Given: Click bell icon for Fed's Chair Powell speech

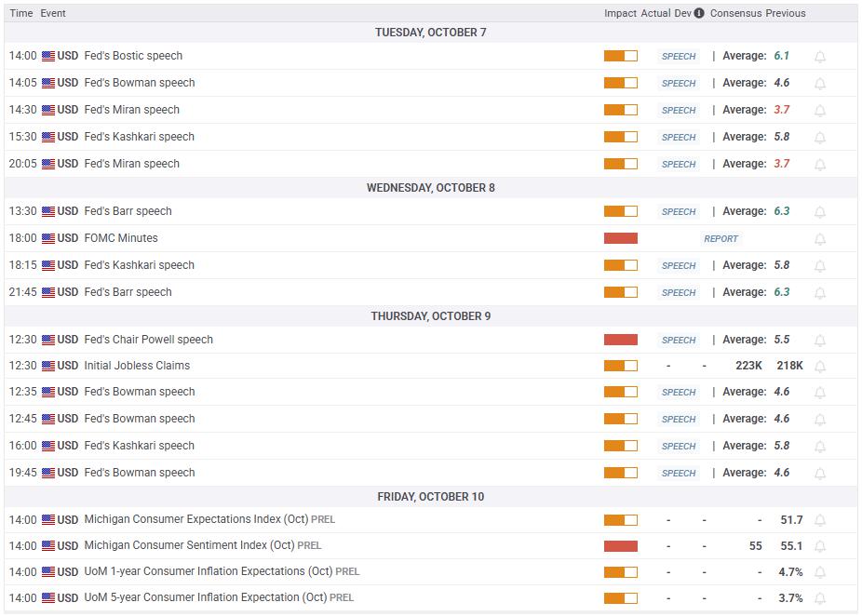Looking at the screenshot, I should click(820, 341).
